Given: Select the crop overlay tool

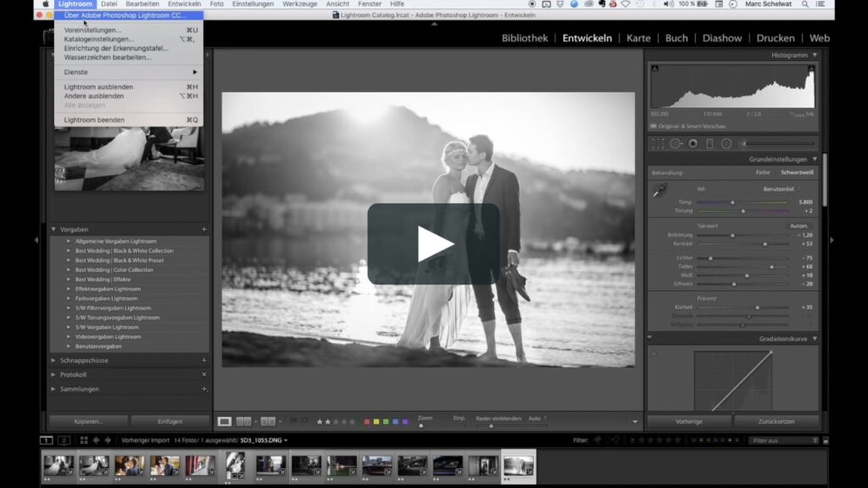Looking at the screenshot, I should point(658,144).
